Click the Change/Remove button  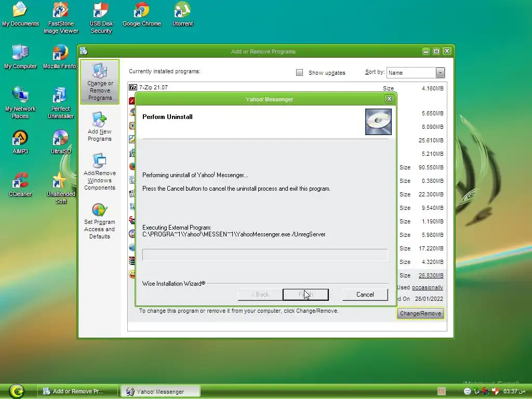point(420,313)
